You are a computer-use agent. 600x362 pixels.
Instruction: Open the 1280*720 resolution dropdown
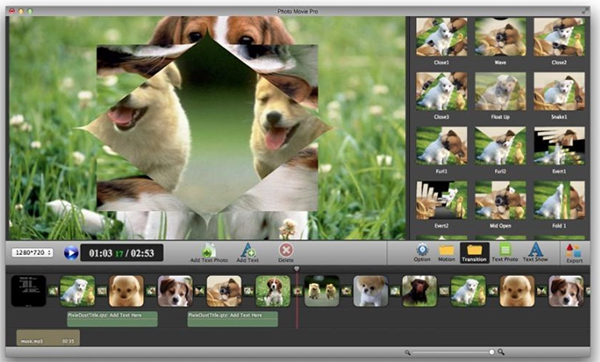point(32,253)
